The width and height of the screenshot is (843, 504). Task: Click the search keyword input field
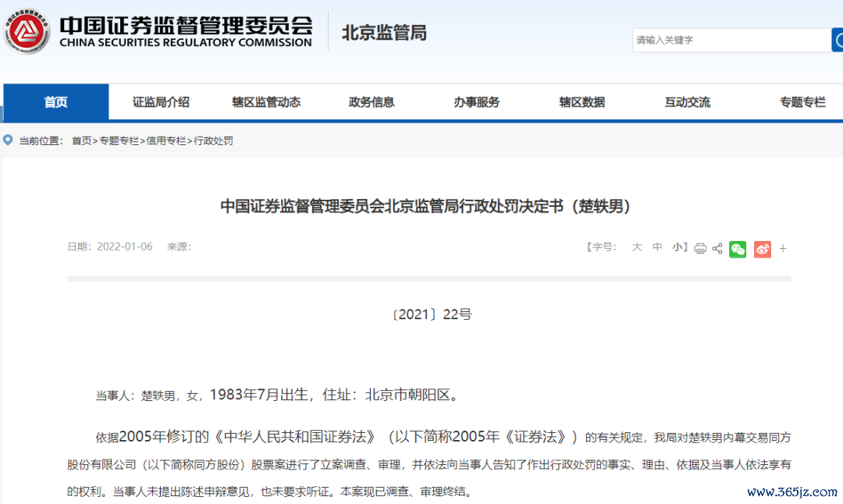pos(731,41)
